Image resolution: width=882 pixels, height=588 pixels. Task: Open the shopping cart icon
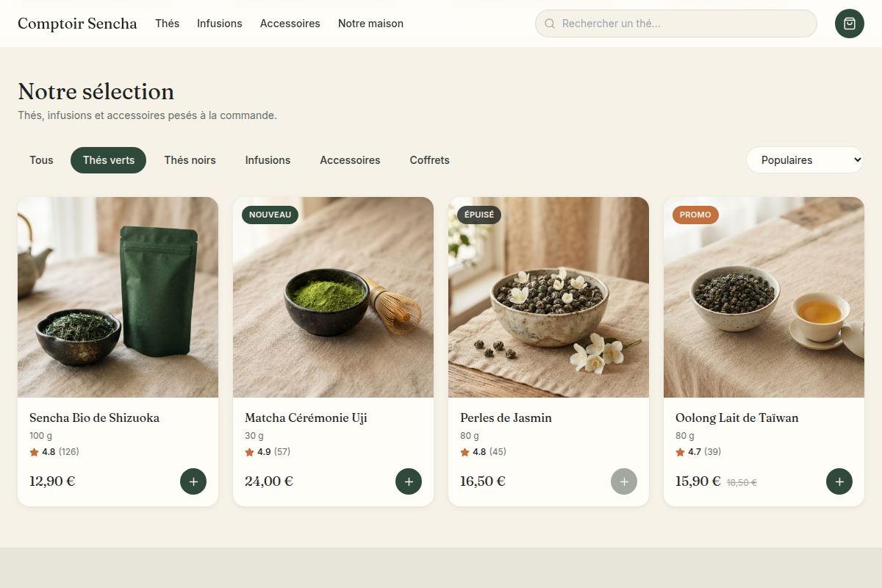(850, 24)
